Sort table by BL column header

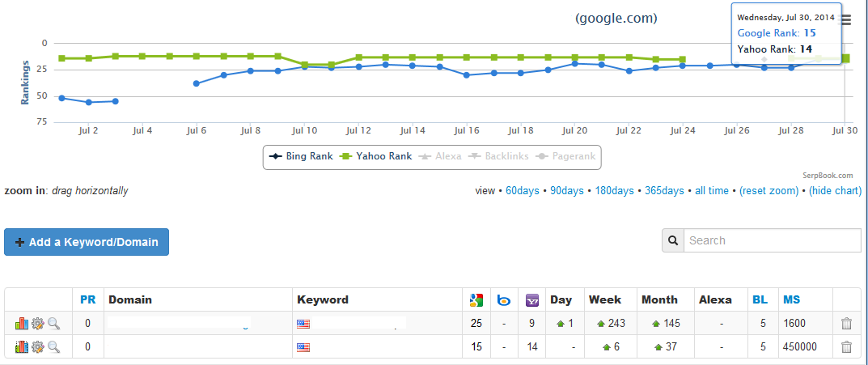[760, 299]
